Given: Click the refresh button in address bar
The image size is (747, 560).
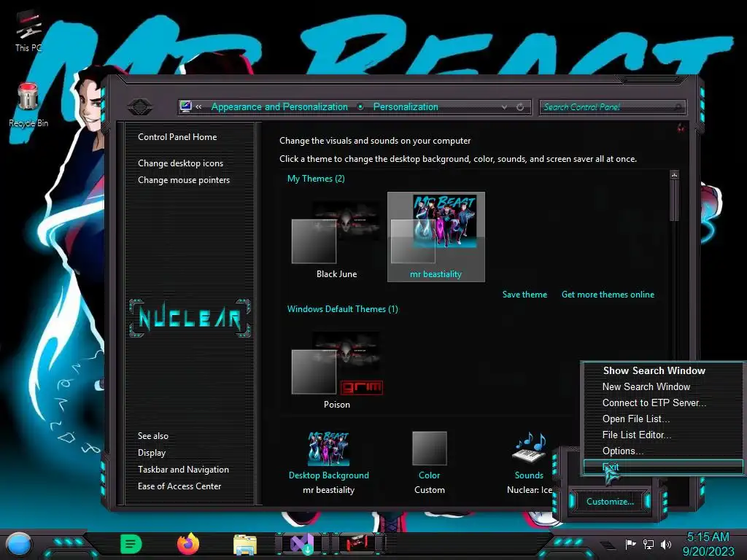Looking at the screenshot, I should click(520, 107).
